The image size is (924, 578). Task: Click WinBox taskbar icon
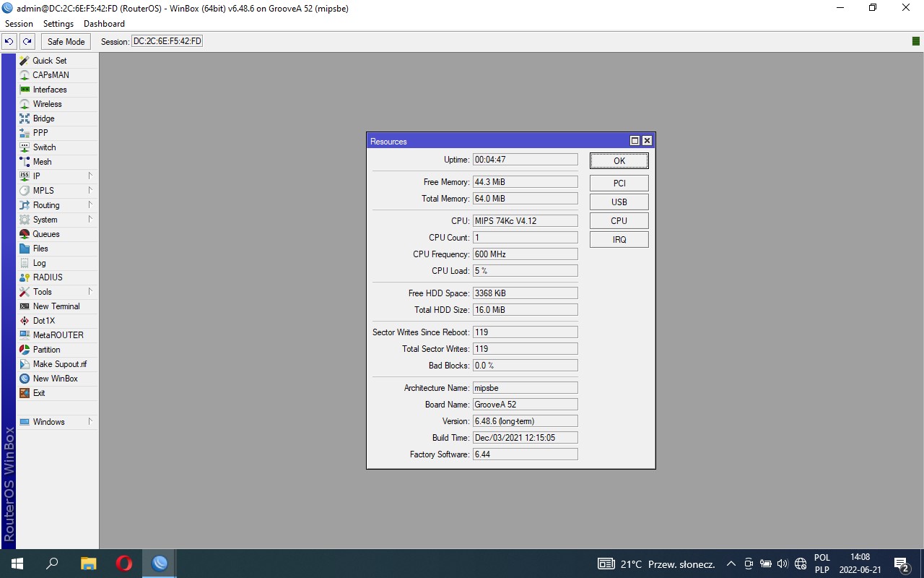point(160,564)
